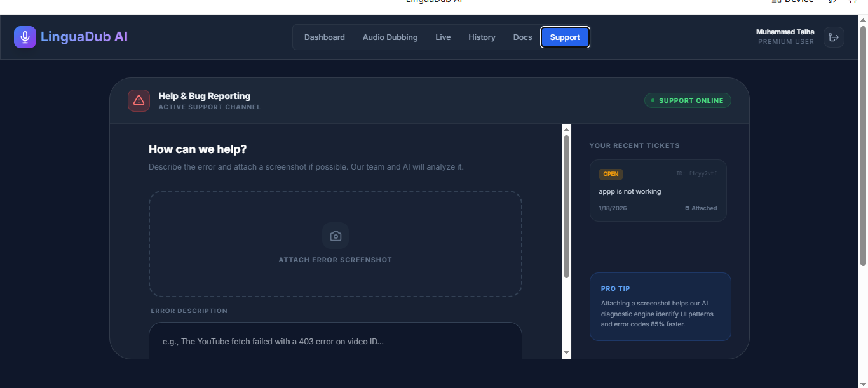This screenshot has width=868, height=388.
Task: Click the LinguaDub microphone logo icon
Action: point(25,37)
